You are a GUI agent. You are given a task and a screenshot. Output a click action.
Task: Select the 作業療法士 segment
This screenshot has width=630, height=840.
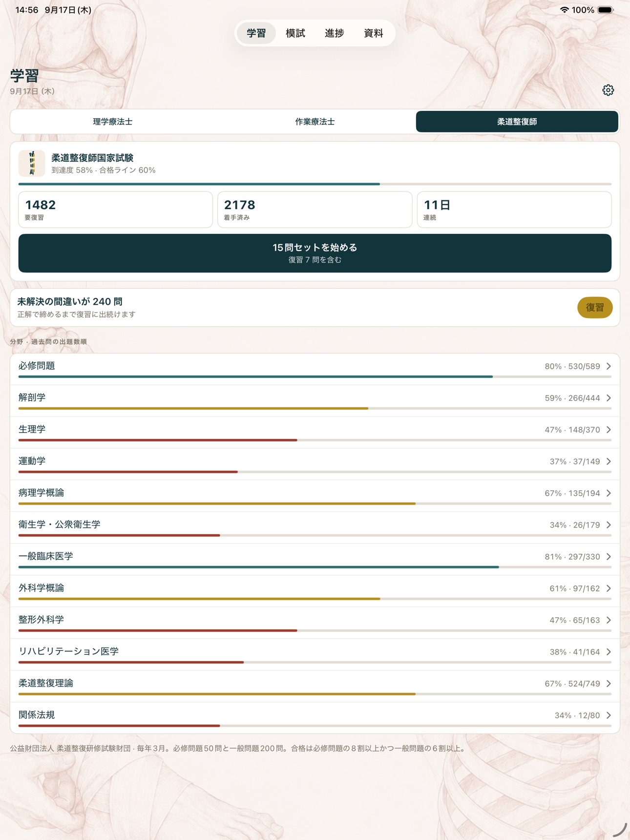tap(315, 122)
